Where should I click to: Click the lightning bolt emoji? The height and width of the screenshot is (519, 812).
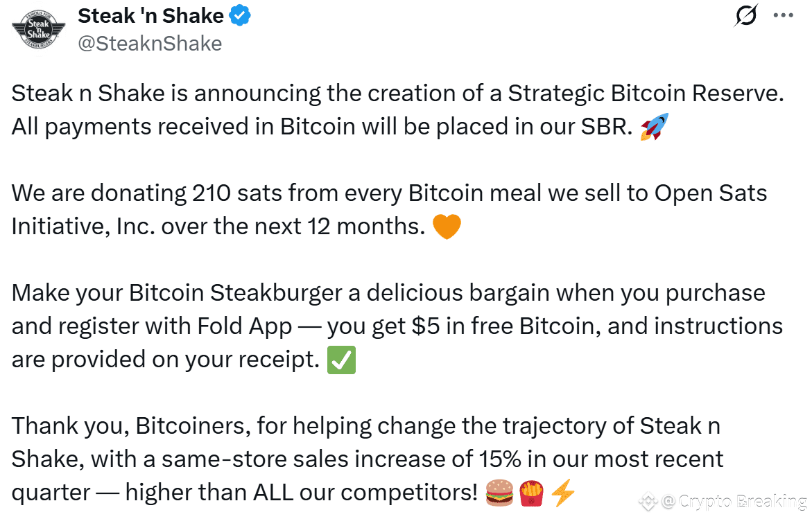point(563,492)
